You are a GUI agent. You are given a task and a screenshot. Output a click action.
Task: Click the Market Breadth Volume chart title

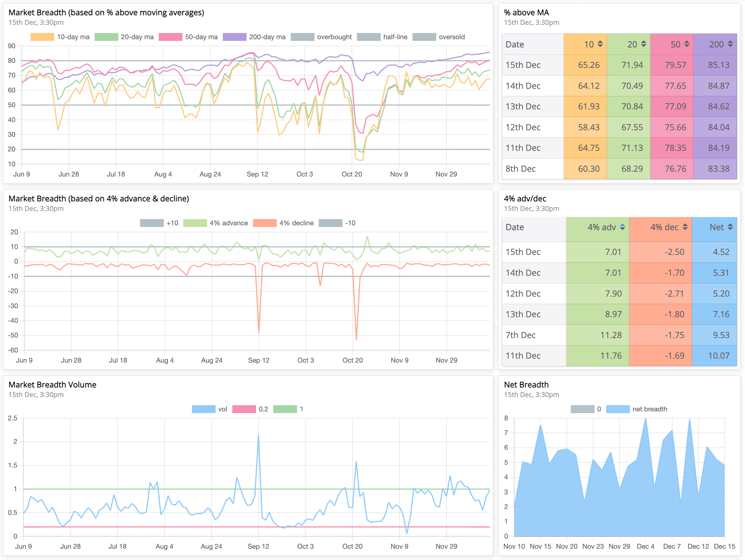52,385
